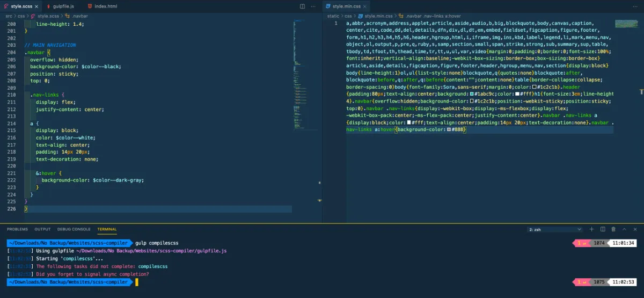Create a new terminal with plus icon
This screenshot has height=298, width=644.
(x=592, y=229)
